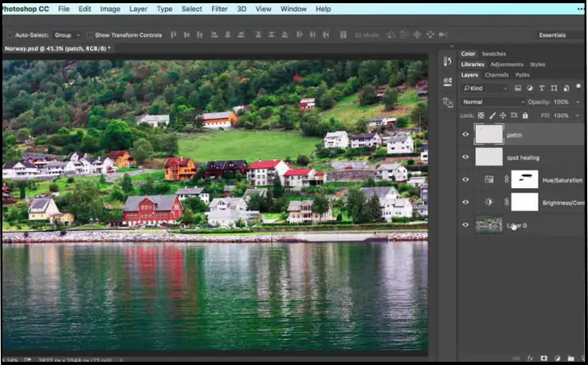Switch to the Channels tab
Screen dimensions: 588x365
pyautogui.click(x=496, y=75)
